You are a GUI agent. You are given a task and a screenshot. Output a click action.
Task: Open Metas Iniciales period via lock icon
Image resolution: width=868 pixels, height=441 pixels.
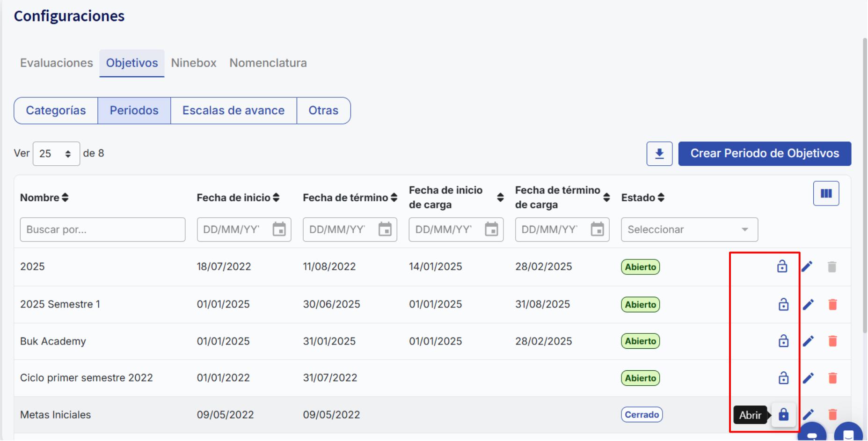[783, 415]
